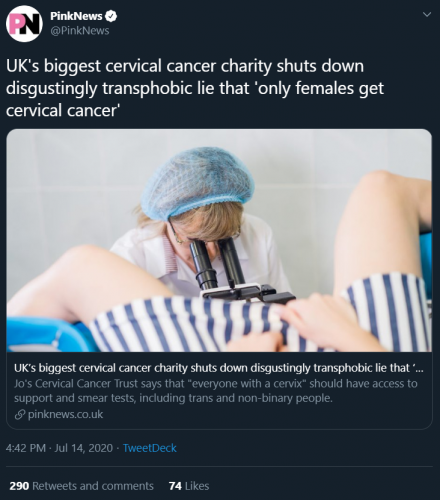Click the bold article headline in the link card
Image resolution: width=440 pixels, height=500 pixels.
(x=219, y=368)
